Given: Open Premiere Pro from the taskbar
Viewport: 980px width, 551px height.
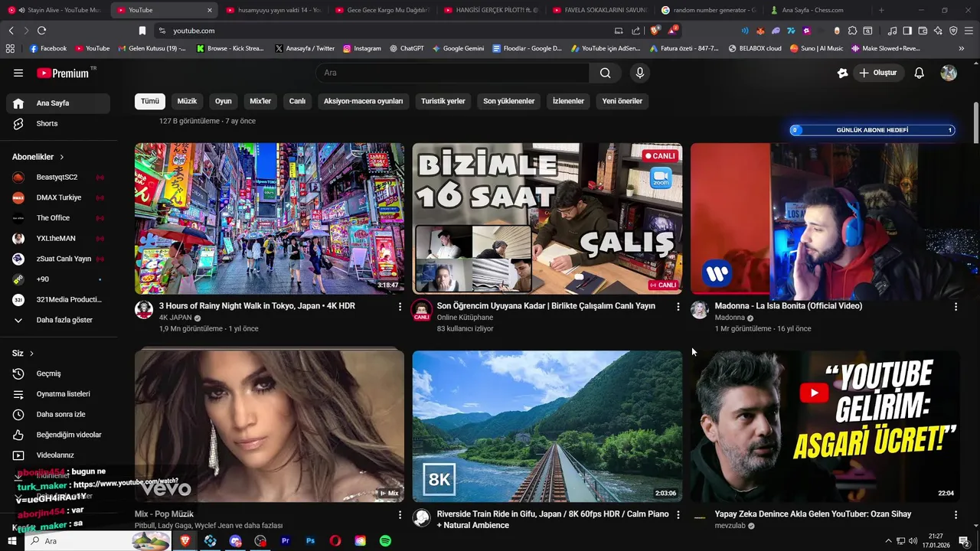Looking at the screenshot, I should coord(285,541).
